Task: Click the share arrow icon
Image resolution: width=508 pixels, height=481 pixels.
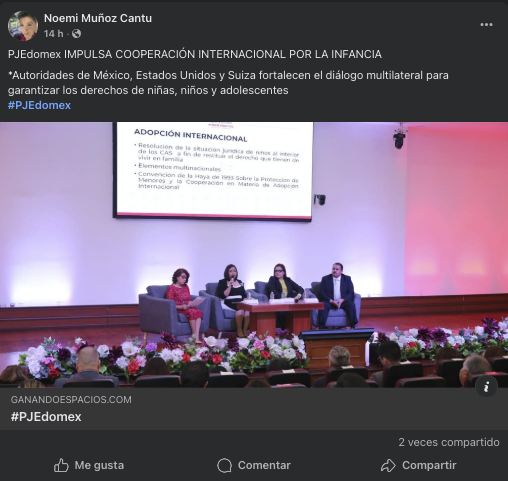Action: [388, 465]
